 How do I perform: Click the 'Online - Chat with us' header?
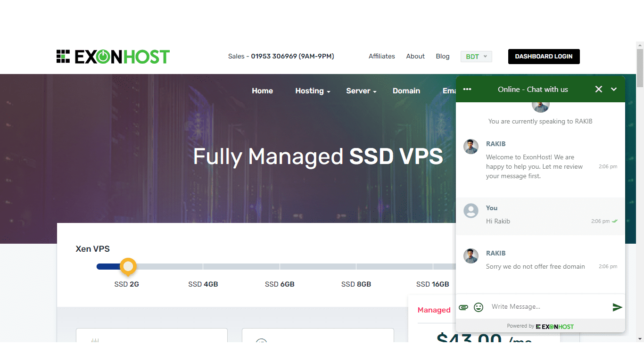(x=533, y=89)
